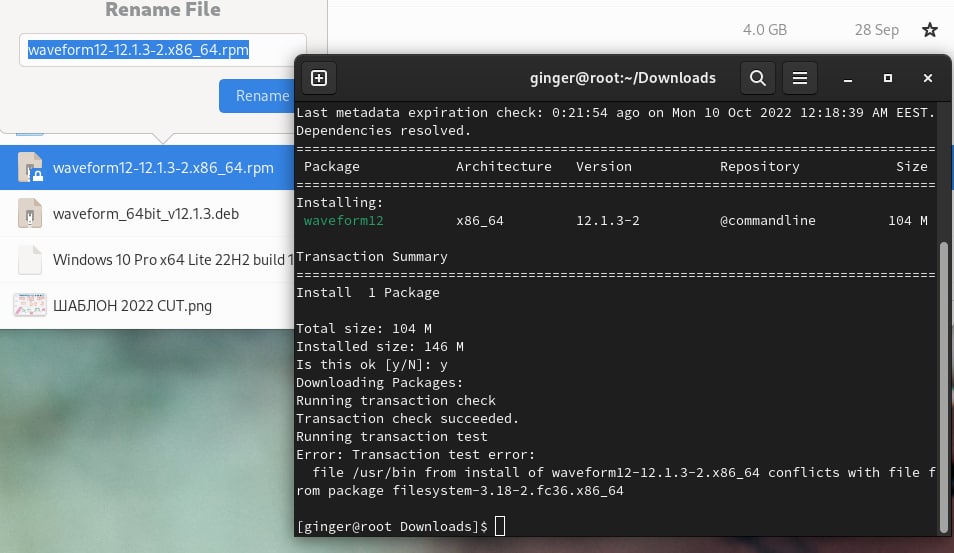This screenshot has width=954, height=553.
Task: Click the Transaction Summary line in terminal
Action: click(372, 257)
